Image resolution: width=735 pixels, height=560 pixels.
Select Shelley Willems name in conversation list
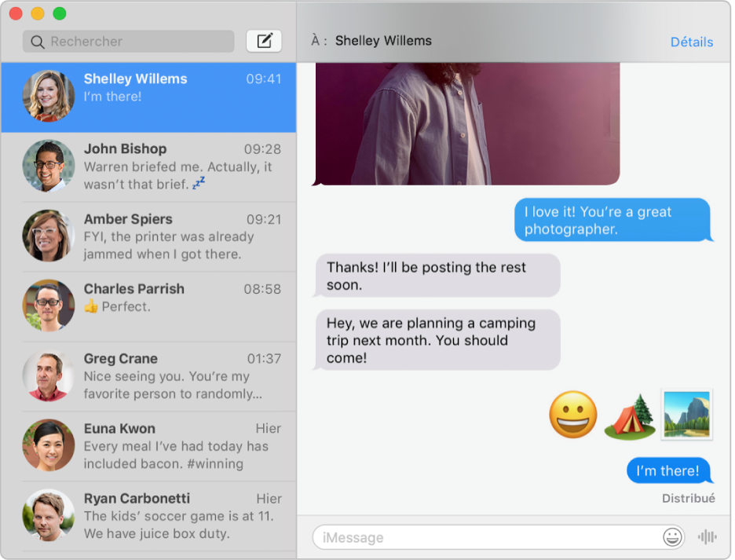click(x=136, y=79)
